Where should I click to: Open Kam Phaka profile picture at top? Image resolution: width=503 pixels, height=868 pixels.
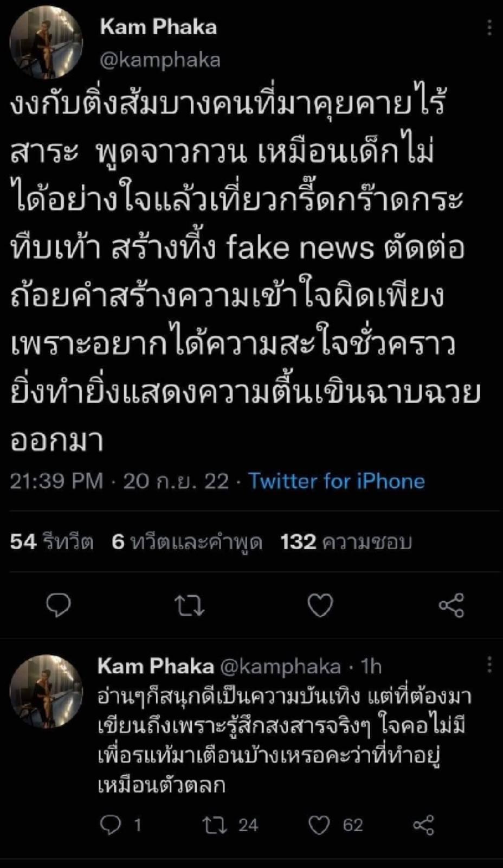46,42
